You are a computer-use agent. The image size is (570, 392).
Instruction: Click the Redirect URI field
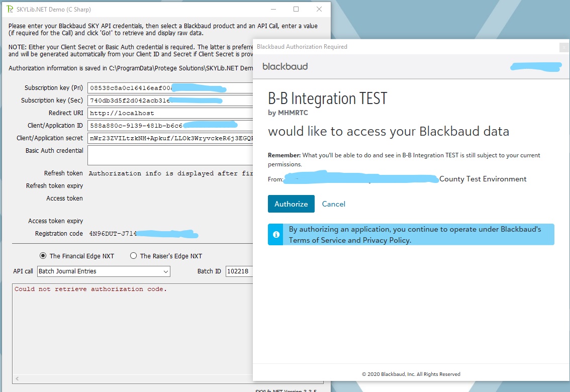(170, 113)
